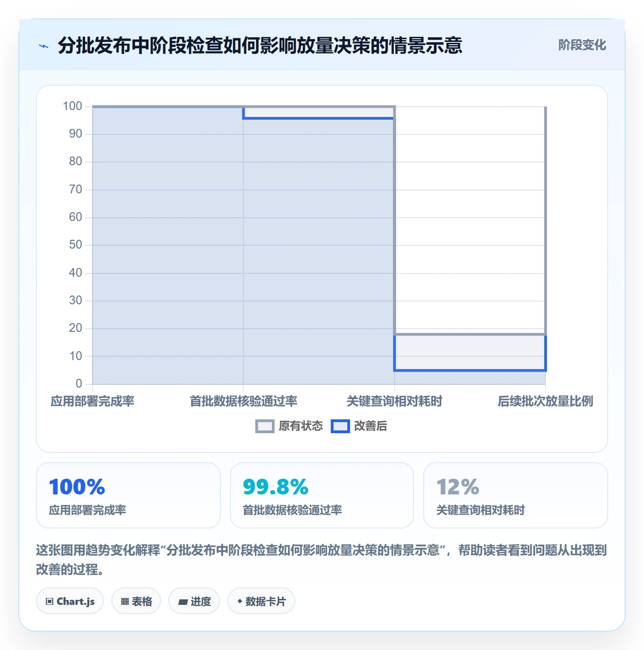Click x-axis label 首批数据核验通过率

[243, 401]
